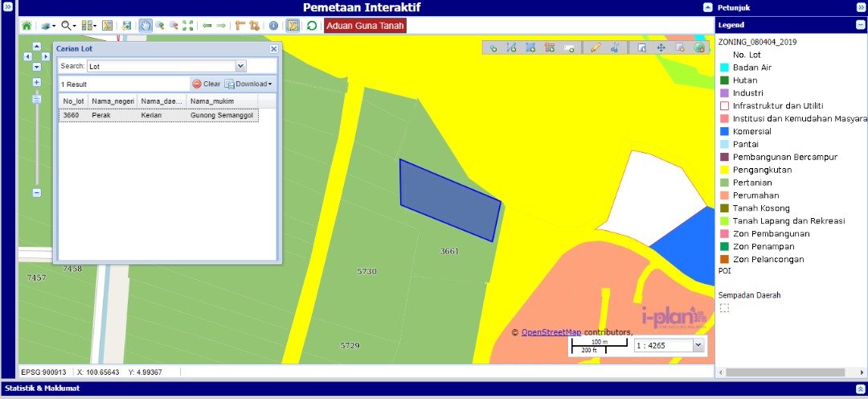The image size is (868, 399).
Task: Click the zoom slider handle on map
Action: (x=36, y=98)
